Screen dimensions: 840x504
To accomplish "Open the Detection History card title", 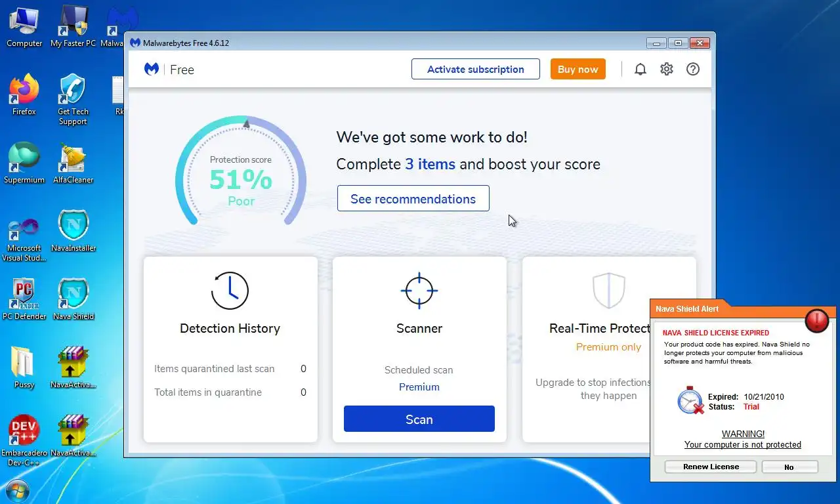I will (230, 328).
